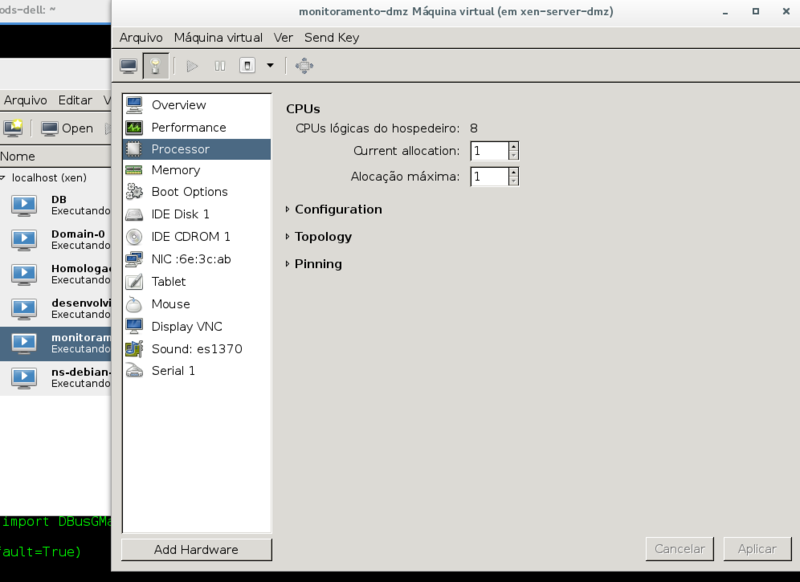
Task: Click the IDE CDROM disc icon
Action: (x=134, y=237)
